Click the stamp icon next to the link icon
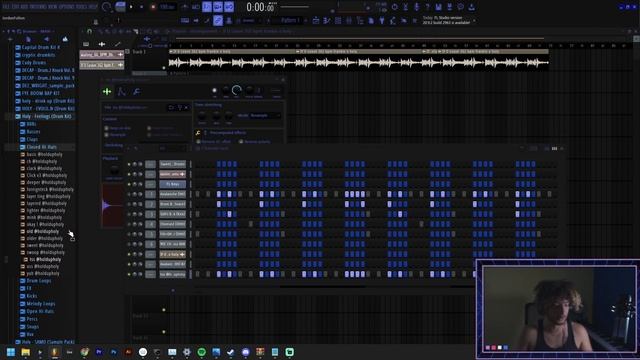Image resolution: width=640 pixels, height=360 pixels. 229,20
